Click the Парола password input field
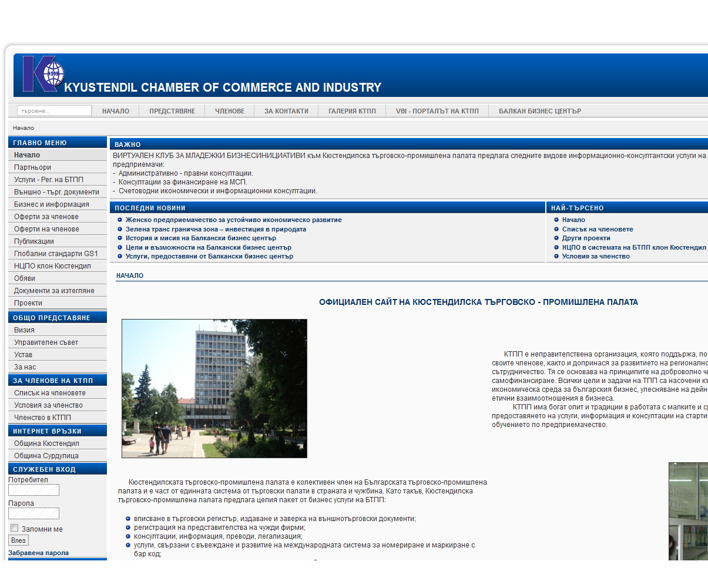Screen dimensions: 708x588 [x=33, y=513]
